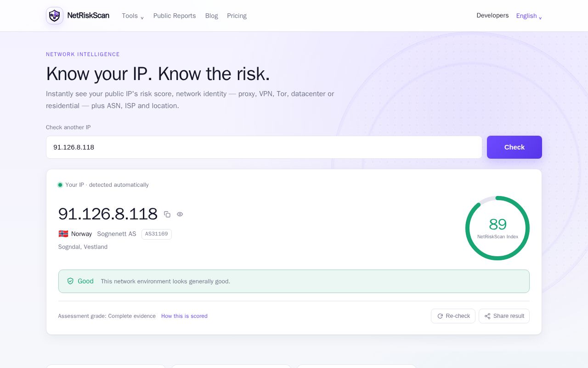Click the Sognenett AS ISP name
The height and width of the screenshot is (368, 588).
click(x=117, y=234)
